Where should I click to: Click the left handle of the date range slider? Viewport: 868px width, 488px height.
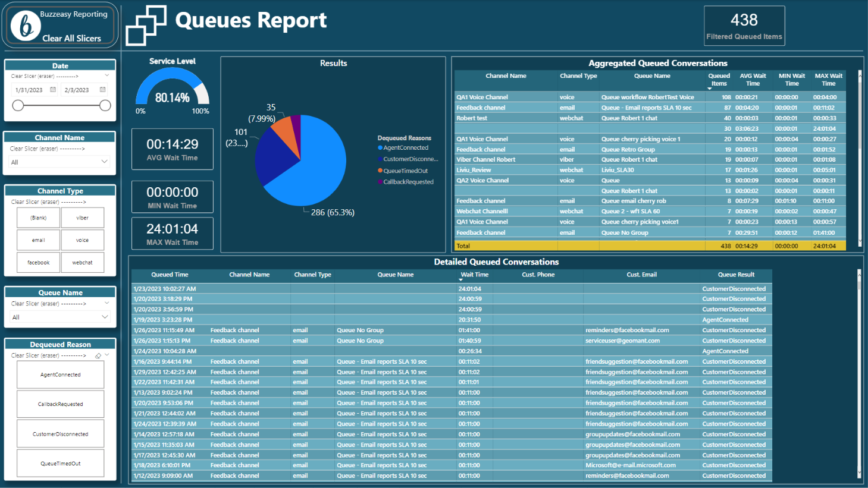(18, 105)
